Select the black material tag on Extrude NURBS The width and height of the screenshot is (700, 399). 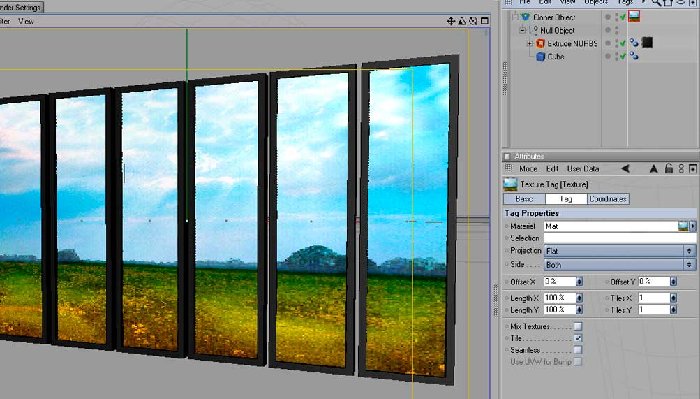(x=647, y=42)
